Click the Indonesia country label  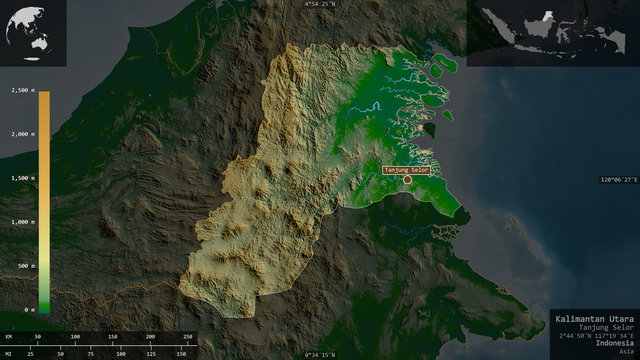615,343
